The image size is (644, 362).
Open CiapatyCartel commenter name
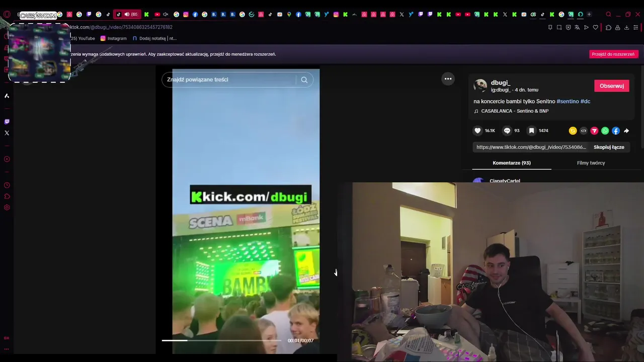coord(505,180)
